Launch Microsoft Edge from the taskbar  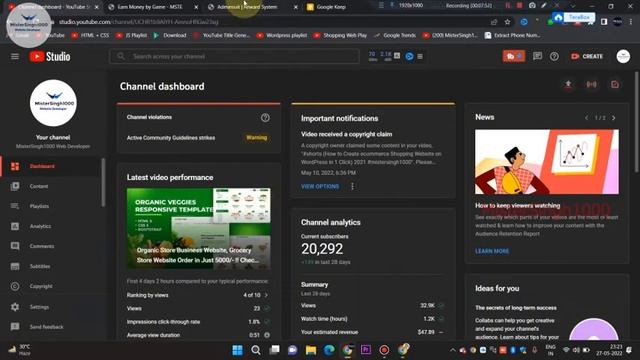(329, 350)
